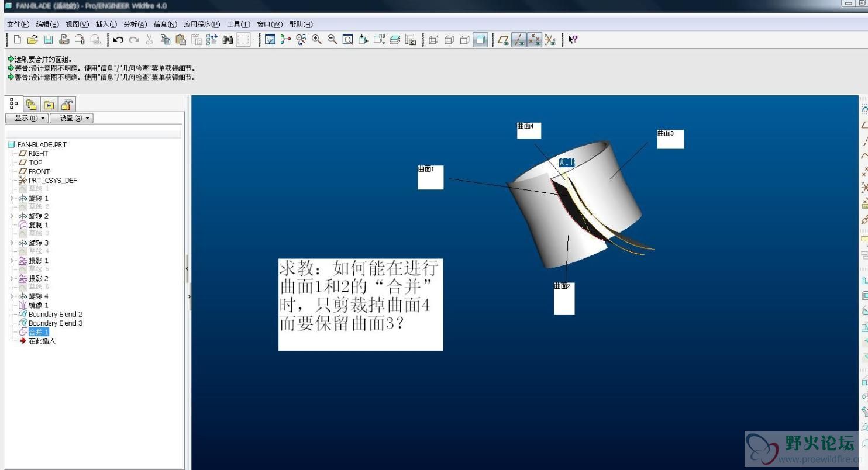
Task: Click the Layers icon in the toolbar
Action: click(x=395, y=40)
